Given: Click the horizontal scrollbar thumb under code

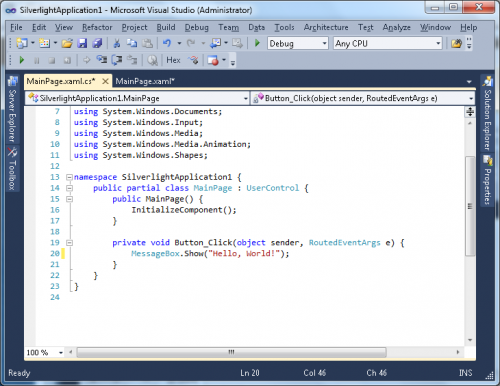Looking at the screenshot, I should (231, 352).
